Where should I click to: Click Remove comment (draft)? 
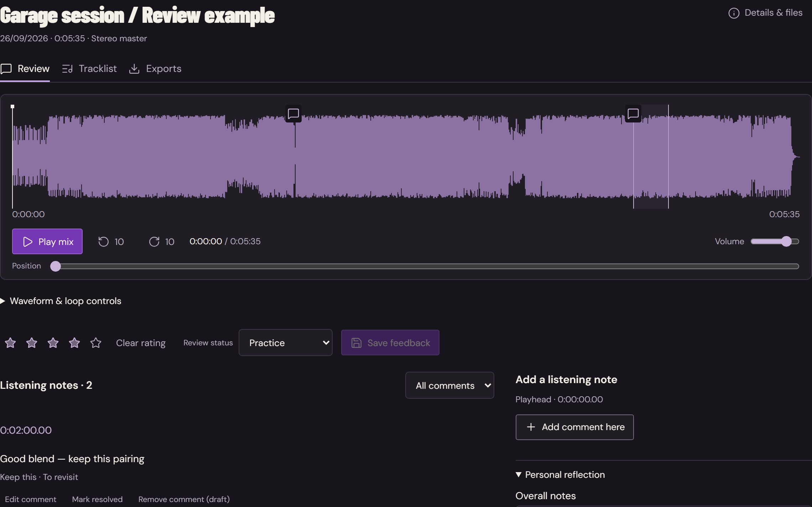pos(184,499)
